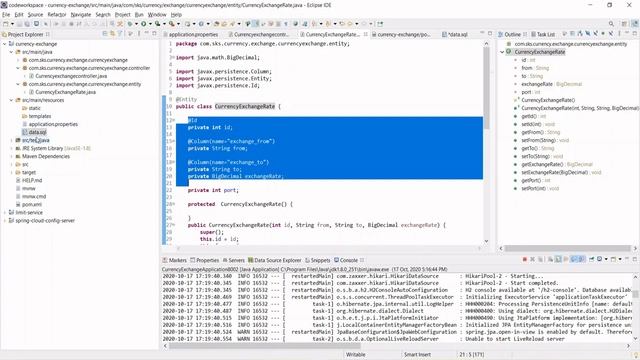
Task: Minimize the Console view
Action: (627, 258)
